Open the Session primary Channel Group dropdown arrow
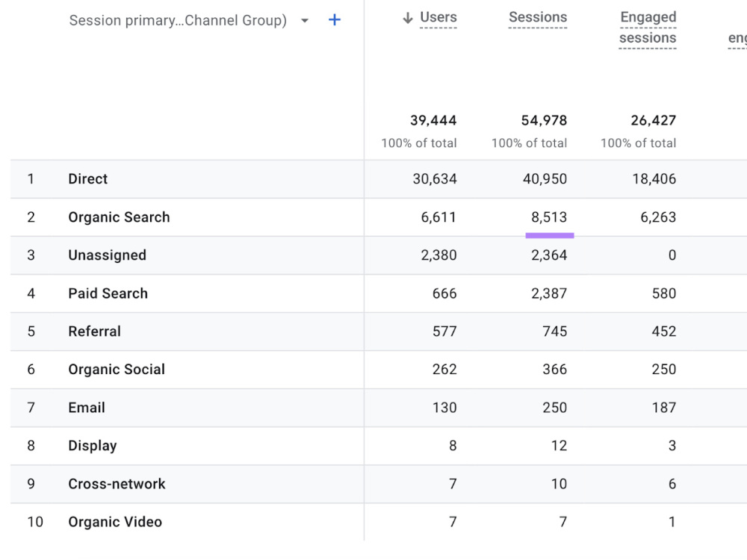 305,20
